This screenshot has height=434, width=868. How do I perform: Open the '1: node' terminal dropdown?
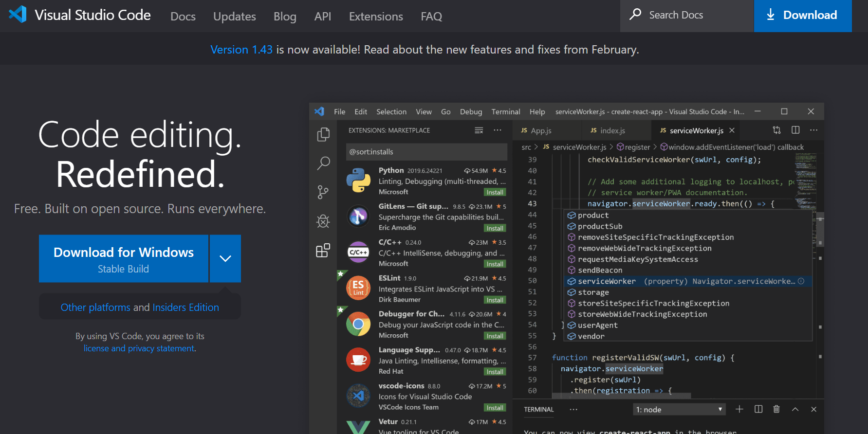679,409
